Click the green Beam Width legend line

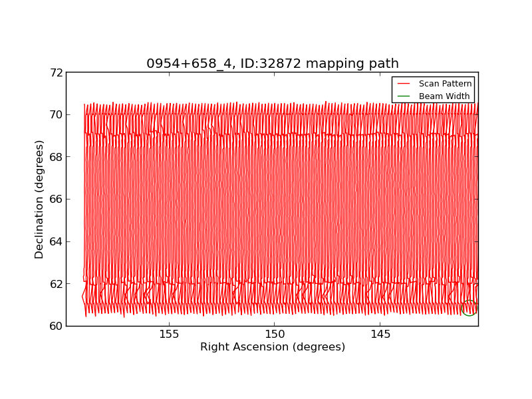click(404, 96)
